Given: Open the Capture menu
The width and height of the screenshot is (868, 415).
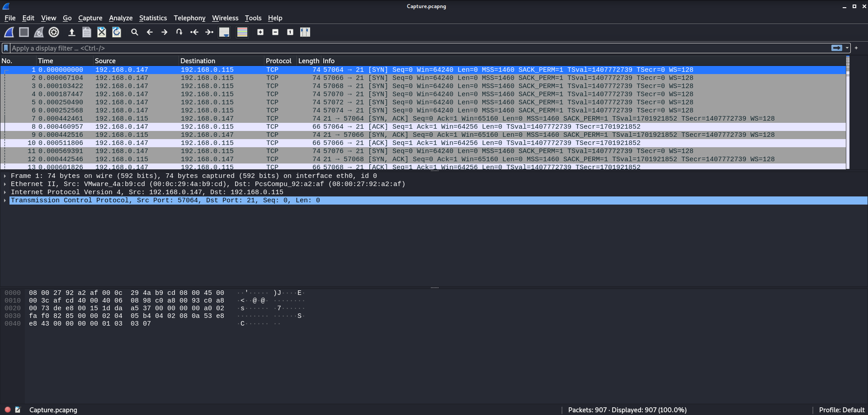Looking at the screenshot, I should point(90,18).
